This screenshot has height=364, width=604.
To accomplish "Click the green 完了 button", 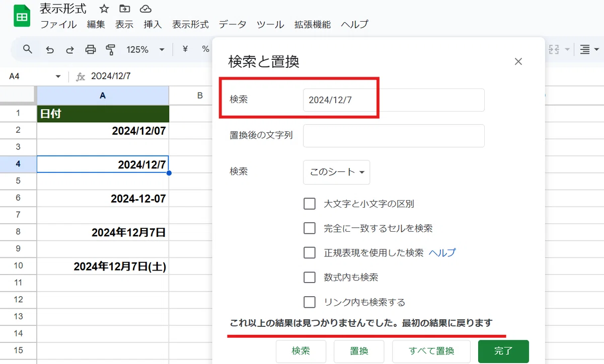I will tap(503, 351).
